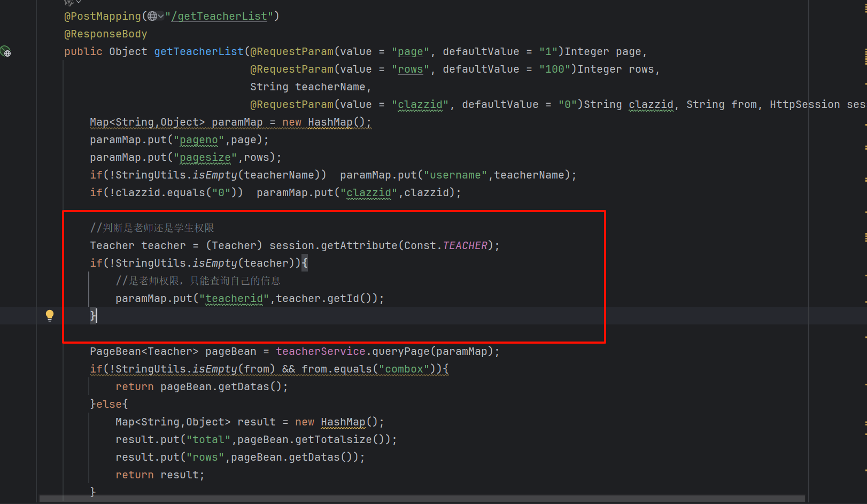Click the "return result;" statement
The image size is (867, 504).
(x=160, y=475)
